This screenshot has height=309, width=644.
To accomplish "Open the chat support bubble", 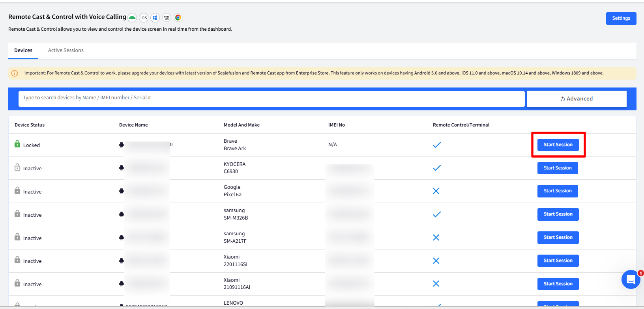I will pos(631,279).
